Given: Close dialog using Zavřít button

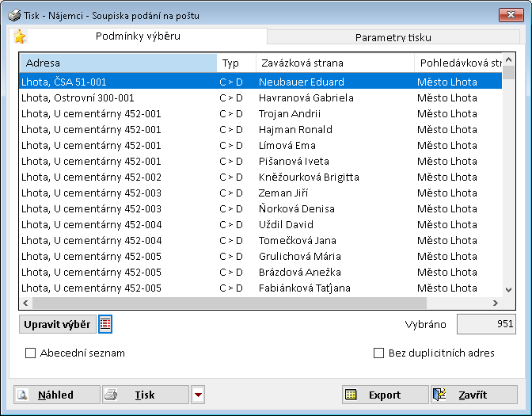Looking at the screenshot, I should (473, 395).
